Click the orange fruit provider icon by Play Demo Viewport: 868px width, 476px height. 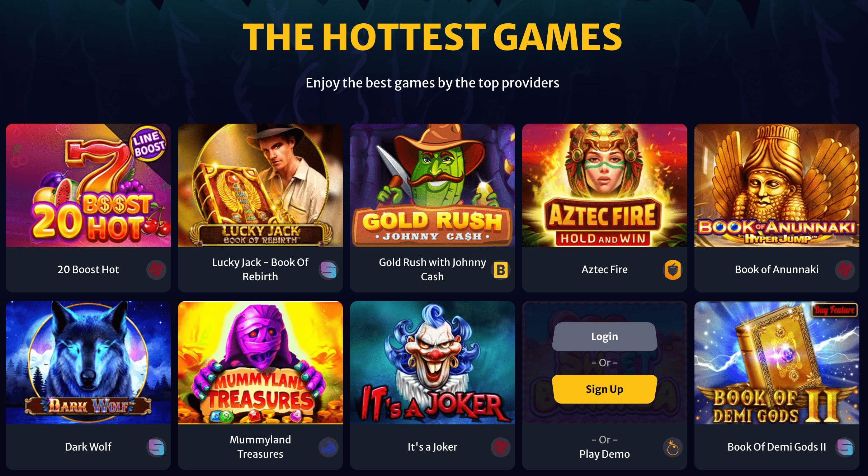tap(673, 447)
